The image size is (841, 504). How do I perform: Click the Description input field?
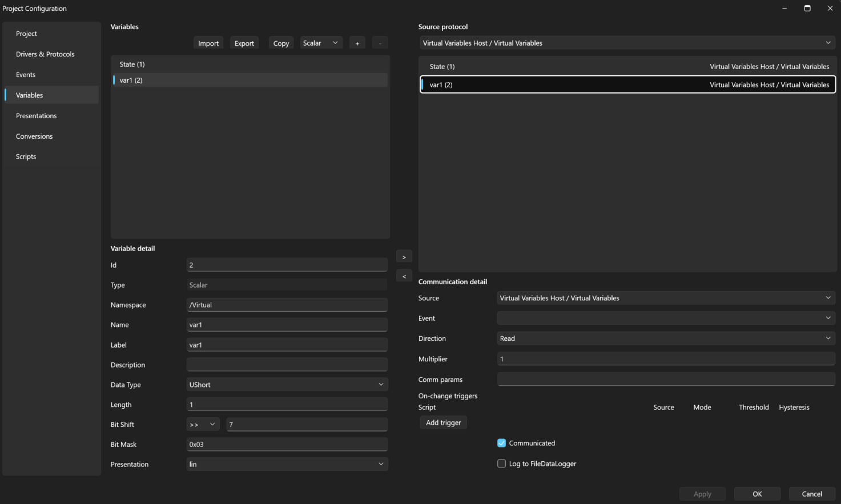tap(287, 365)
